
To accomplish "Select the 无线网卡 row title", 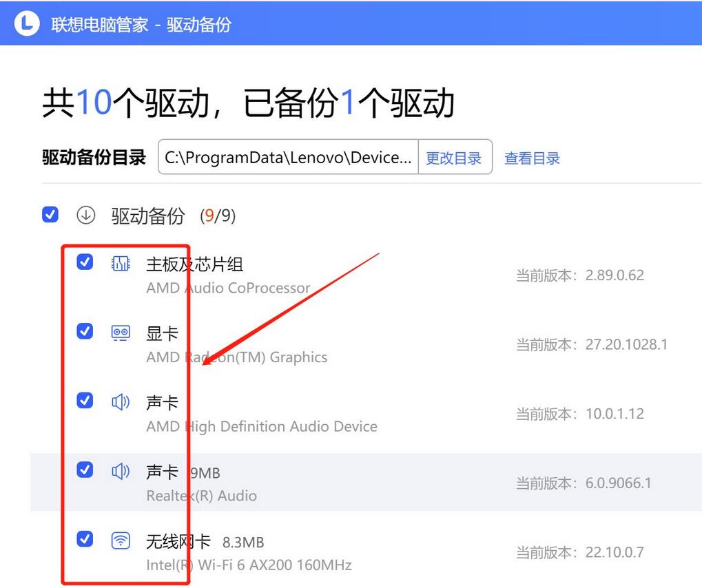I will click(178, 541).
